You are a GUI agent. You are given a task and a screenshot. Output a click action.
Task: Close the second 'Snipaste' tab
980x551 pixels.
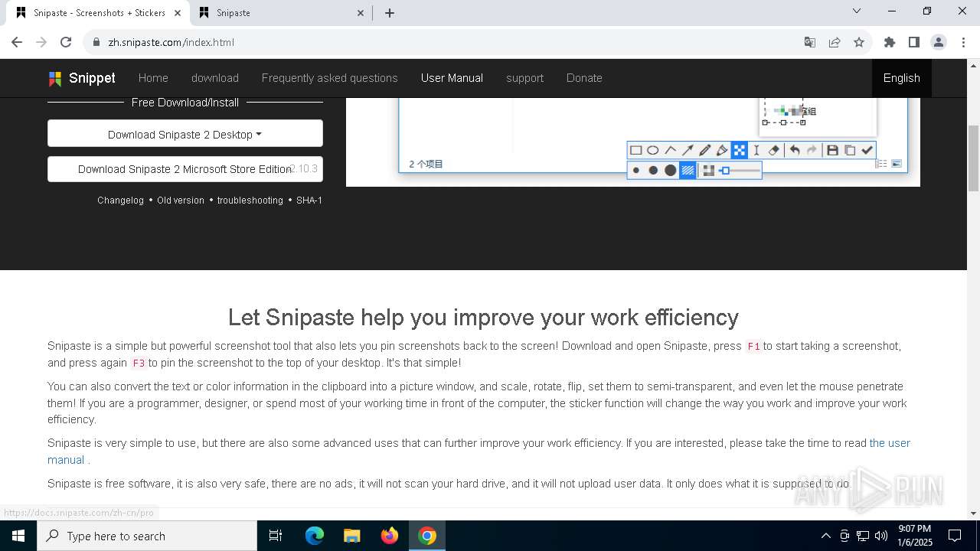(x=361, y=13)
